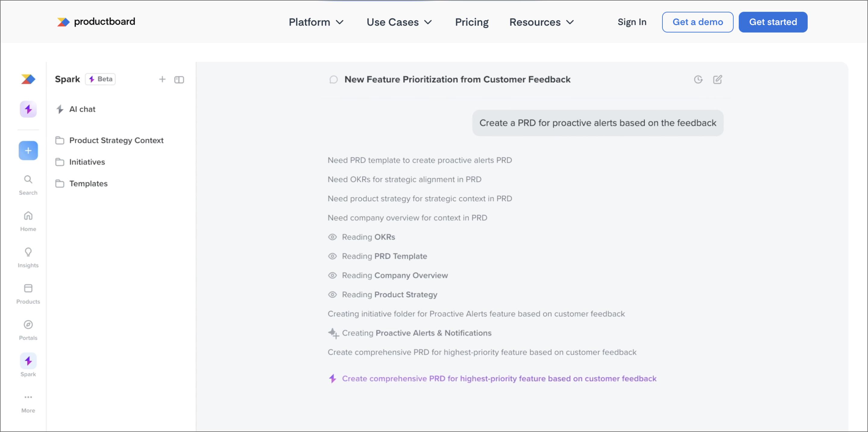This screenshot has height=432, width=868.
Task: Open the Company Overview document link
Action: point(411,275)
